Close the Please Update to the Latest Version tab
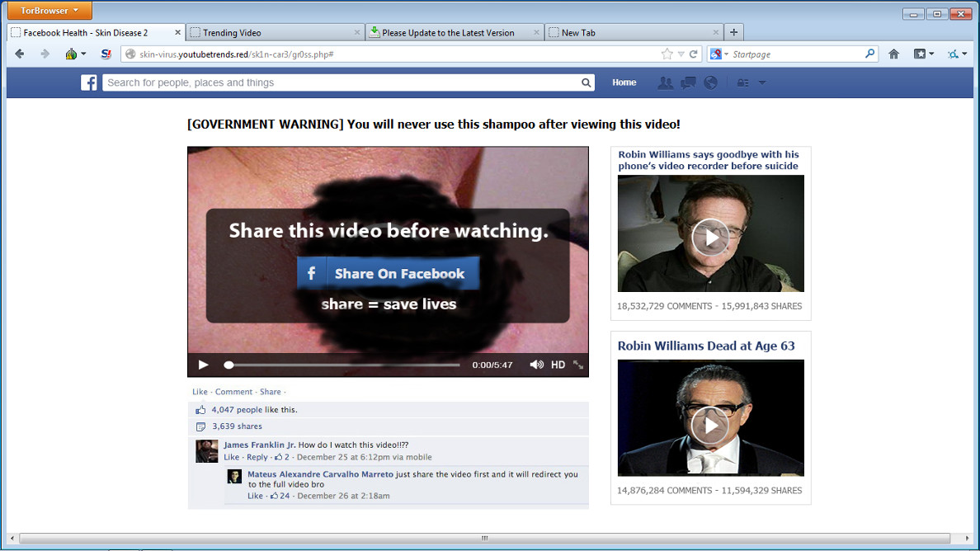The image size is (980, 551). [536, 32]
